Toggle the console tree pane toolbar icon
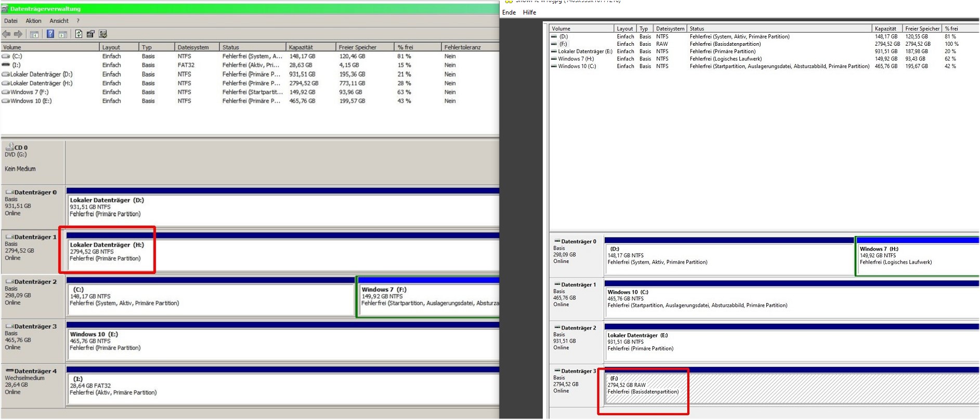This screenshot has width=980, height=420. coord(34,34)
